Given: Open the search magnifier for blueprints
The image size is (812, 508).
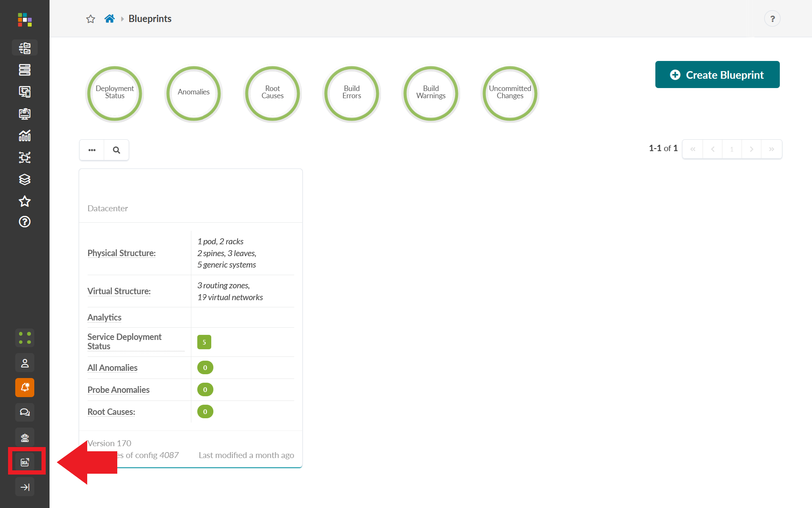Looking at the screenshot, I should 116,150.
